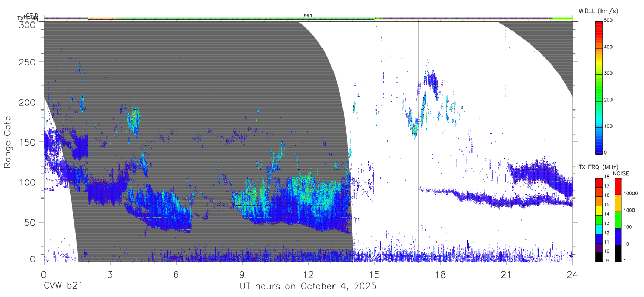The image size is (644, 297).
Task: Click the 150 tick on the Range Gate axis
Action: 27,142
